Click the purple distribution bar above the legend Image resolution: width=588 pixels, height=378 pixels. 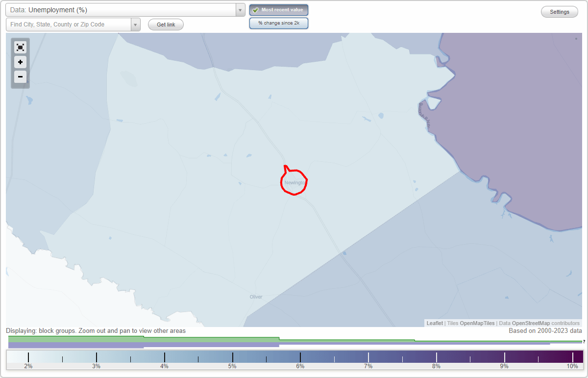(x=144, y=345)
